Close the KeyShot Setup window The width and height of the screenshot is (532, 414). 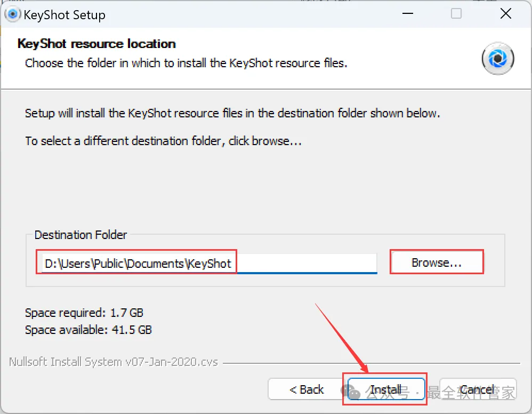pos(505,14)
